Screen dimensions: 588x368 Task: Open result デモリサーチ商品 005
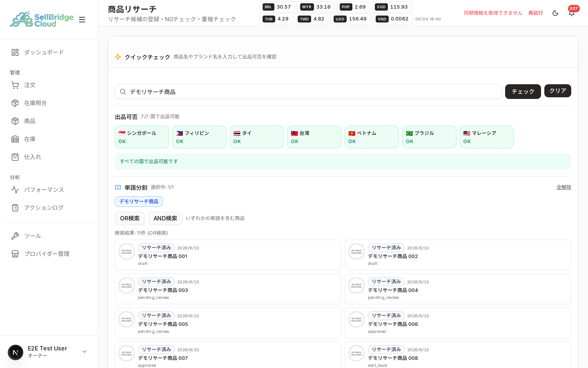228,323
